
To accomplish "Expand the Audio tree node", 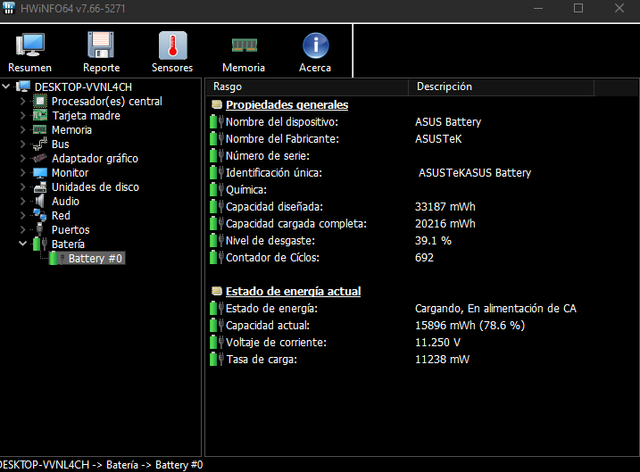I will (x=23, y=201).
